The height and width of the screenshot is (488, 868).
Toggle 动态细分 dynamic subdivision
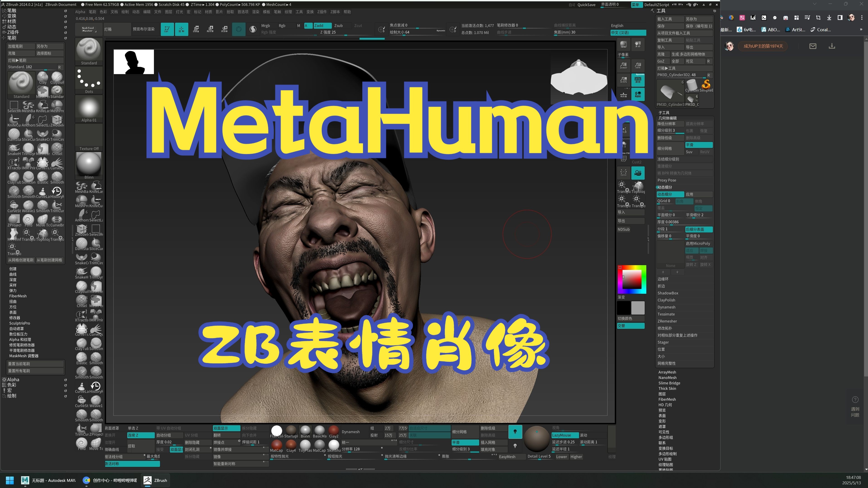[x=670, y=194]
